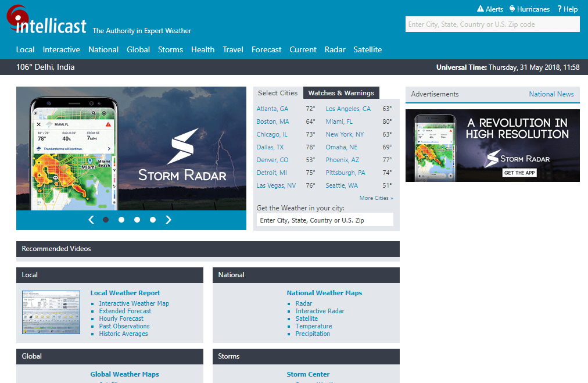Screen dimensions: 588x383
Task: Open Detroit, MI weather
Action: pos(271,173)
